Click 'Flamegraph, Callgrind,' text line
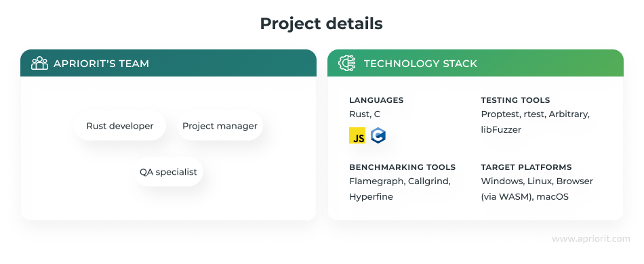Viewport: 644px width, 264px height. (x=400, y=181)
